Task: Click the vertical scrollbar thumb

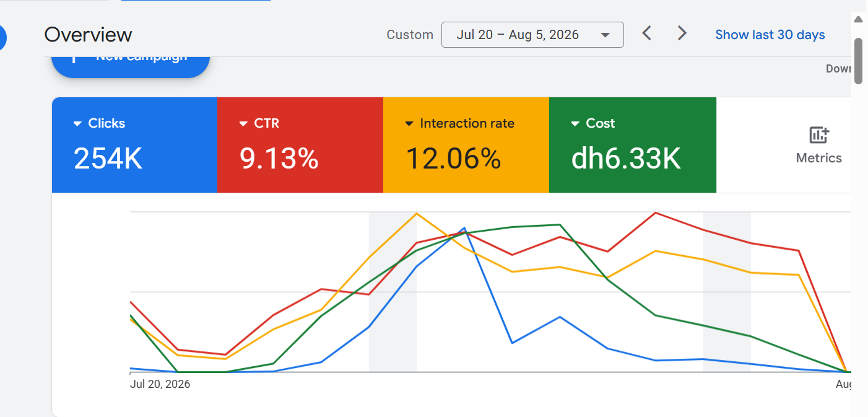Action: [x=858, y=61]
